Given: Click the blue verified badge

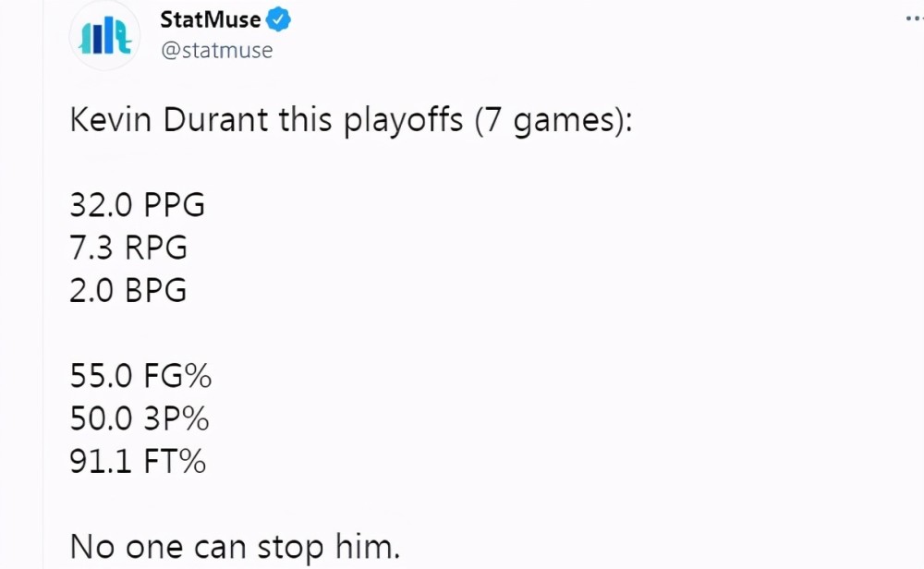Looking at the screenshot, I should click(x=278, y=19).
